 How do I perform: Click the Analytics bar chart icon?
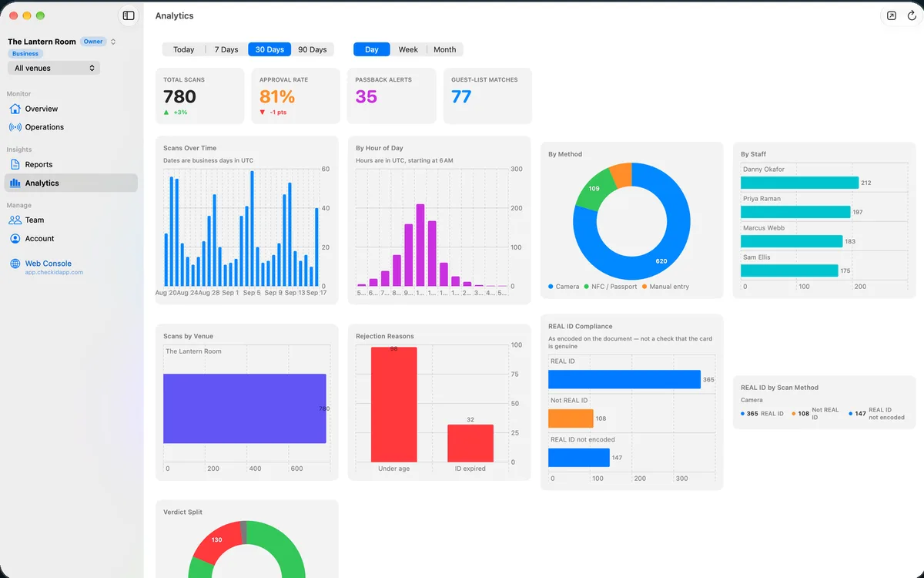tap(15, 183)
